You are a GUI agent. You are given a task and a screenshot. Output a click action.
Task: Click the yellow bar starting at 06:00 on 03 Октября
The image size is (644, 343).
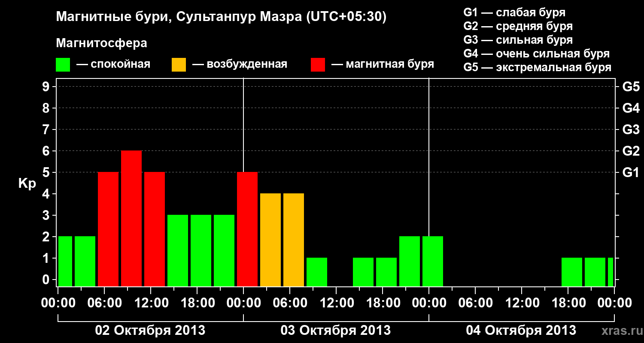294,240
